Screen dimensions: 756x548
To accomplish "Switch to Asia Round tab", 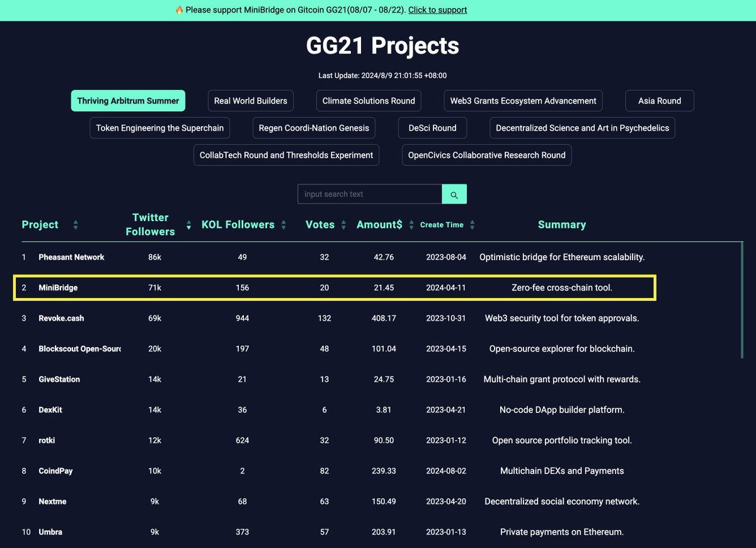I will tap(660, 101).
